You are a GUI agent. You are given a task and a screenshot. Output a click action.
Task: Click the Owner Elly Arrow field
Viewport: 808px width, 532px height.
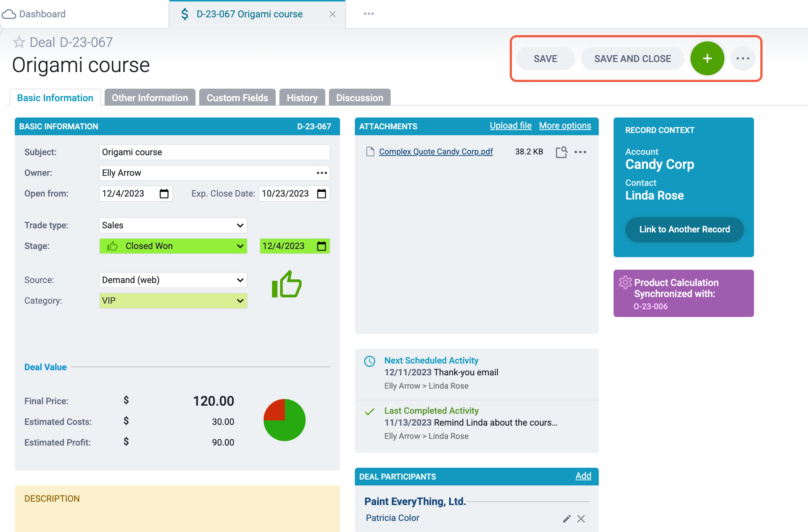[x=214, y=173]
